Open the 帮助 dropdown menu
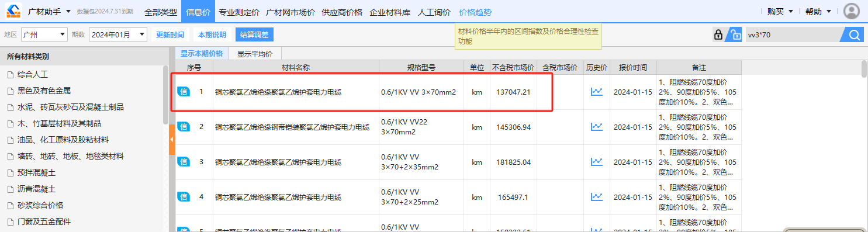This screenshot has width=868, height=232. click(x=818, y=12)
